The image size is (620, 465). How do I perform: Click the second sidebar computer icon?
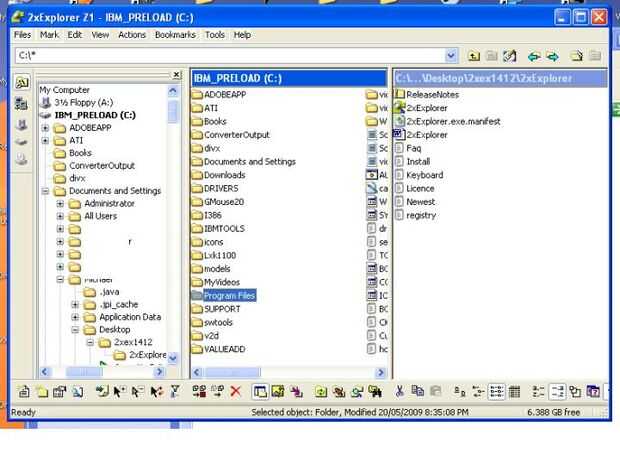point(21,104)
